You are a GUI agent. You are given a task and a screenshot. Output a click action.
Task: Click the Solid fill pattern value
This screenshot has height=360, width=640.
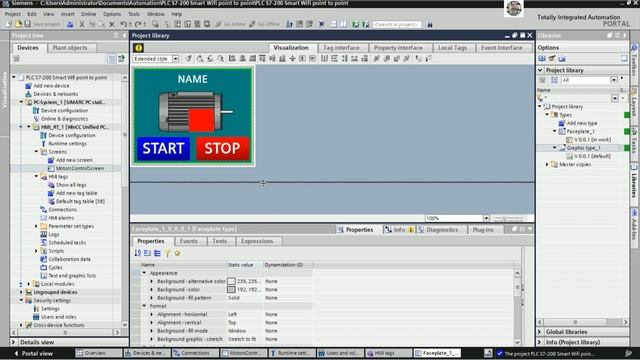click(x=234, y=298)
